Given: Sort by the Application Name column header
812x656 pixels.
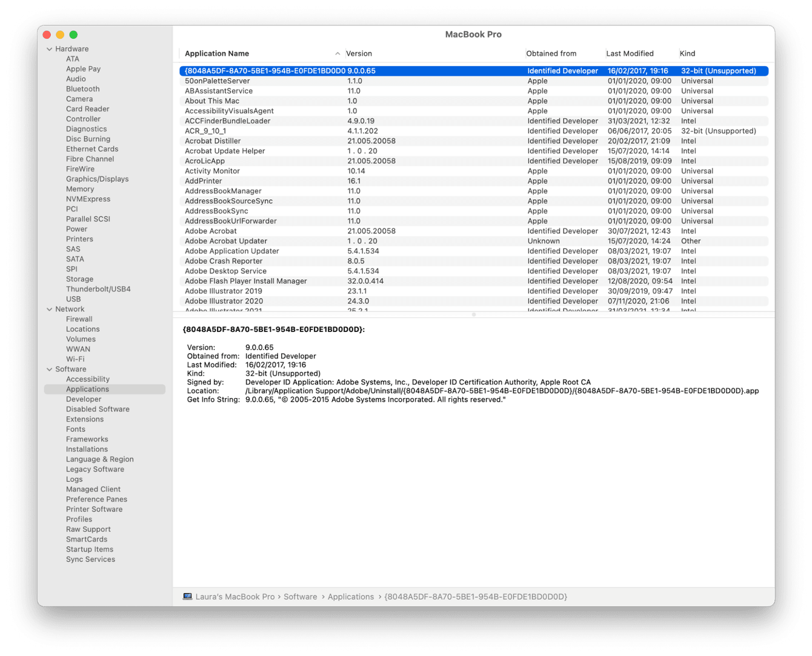Looking at the screenshot, I should (x=217, y=54).
